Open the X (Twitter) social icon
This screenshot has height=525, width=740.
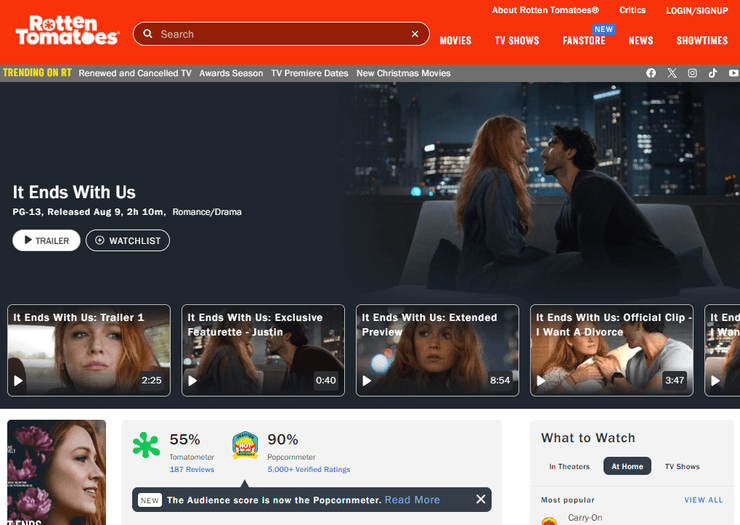point(672,73)
